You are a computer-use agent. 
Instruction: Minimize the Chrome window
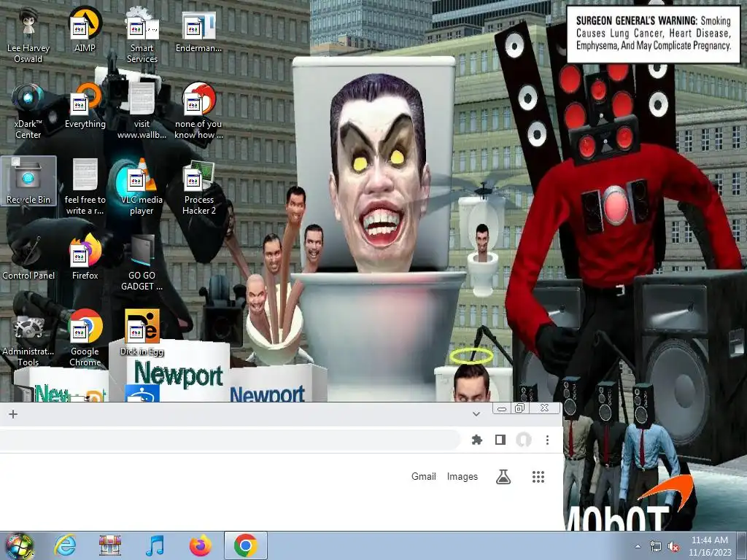[502, 408]
